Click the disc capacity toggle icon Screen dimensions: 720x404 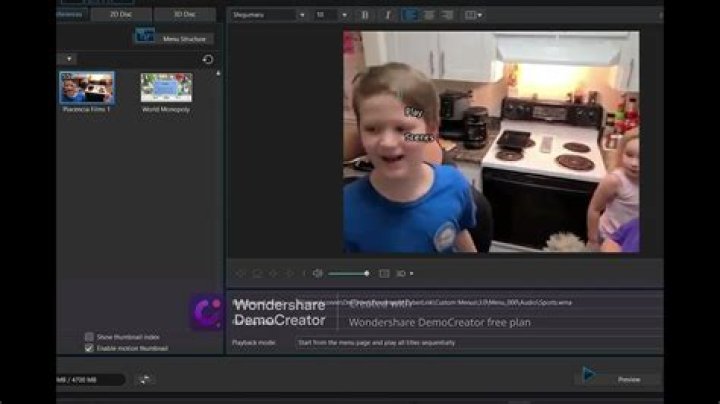click(145, 380)
